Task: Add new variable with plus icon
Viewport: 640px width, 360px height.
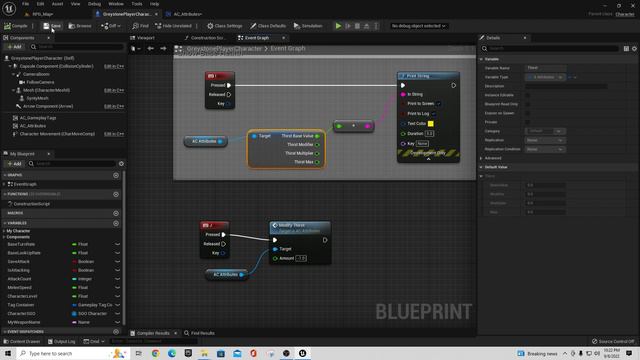Action: coord(116,223)
